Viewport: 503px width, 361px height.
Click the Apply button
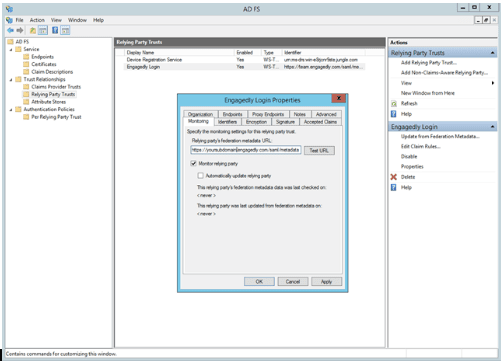tap(326, 282)
